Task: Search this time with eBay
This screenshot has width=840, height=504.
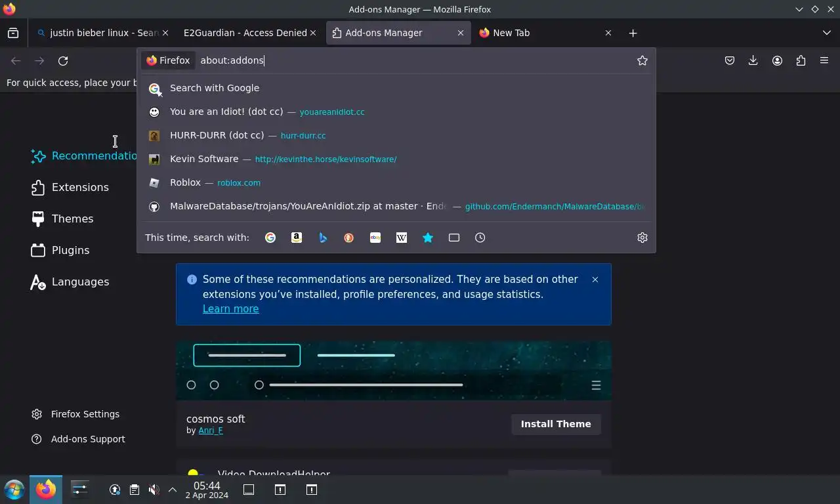Action: [375, 238]
